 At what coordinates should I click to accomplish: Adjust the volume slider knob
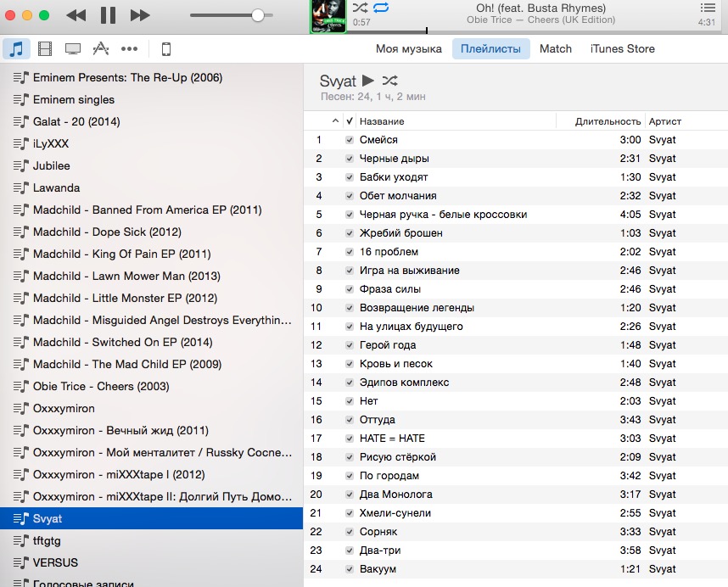[x=258, y=15]
